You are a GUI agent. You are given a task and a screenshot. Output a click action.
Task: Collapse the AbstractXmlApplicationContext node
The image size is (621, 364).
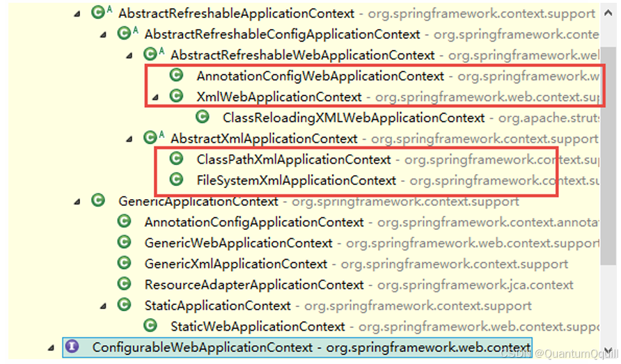pyautogui.click(x=129, y=139)
